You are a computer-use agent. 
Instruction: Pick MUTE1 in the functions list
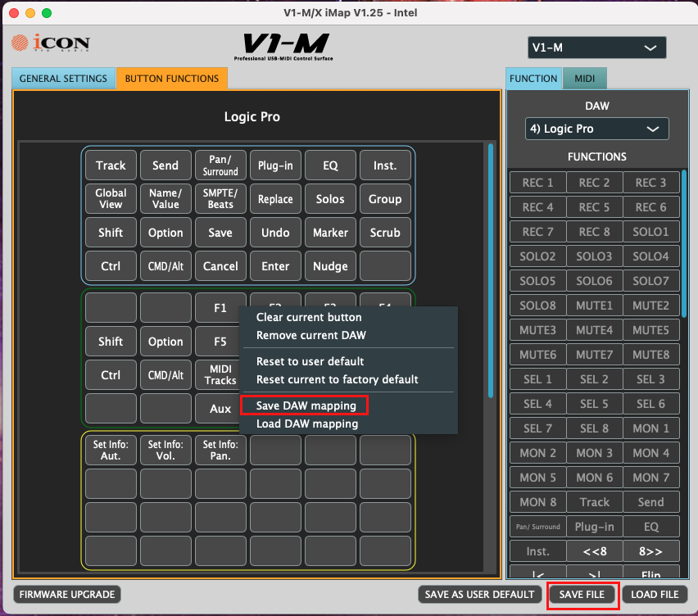tap(594, 306)
